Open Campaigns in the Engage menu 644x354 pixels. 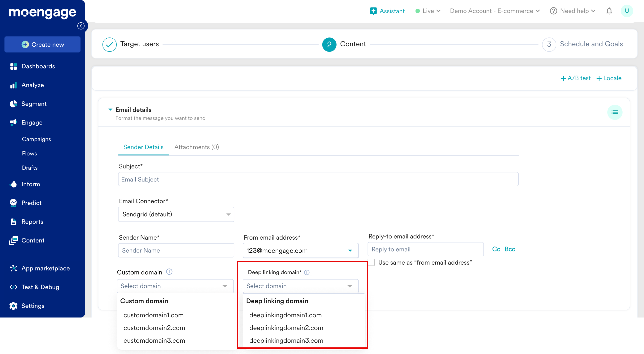point(36,139)
